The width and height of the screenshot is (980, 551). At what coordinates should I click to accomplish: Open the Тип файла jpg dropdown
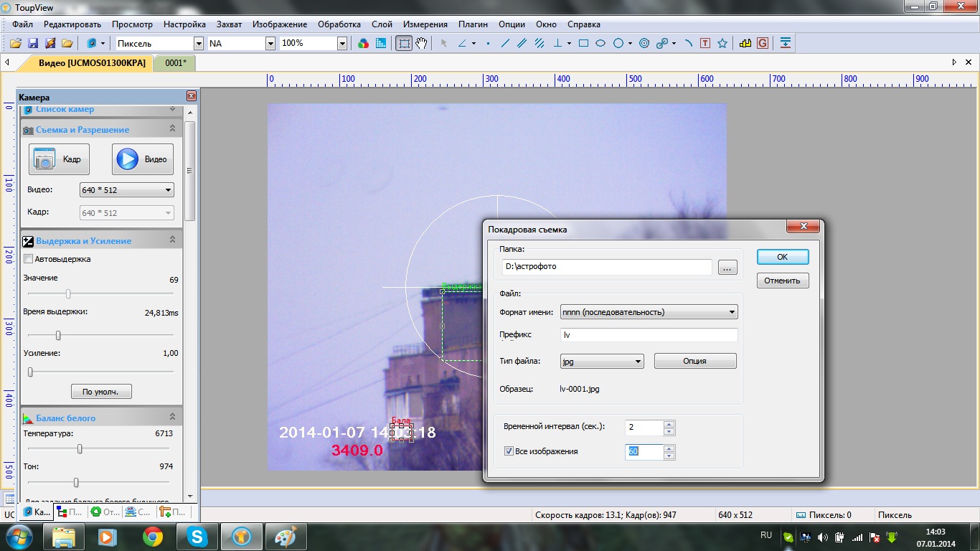(x=601, y=362)
